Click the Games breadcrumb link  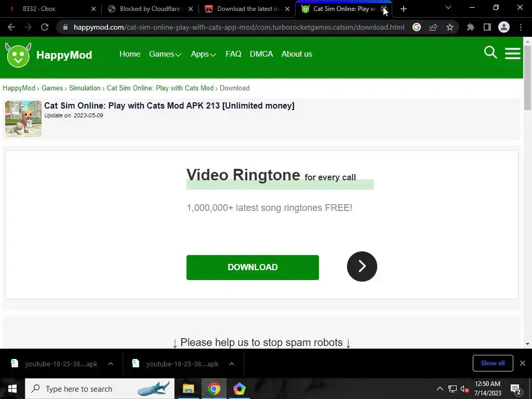click(52, 88)
